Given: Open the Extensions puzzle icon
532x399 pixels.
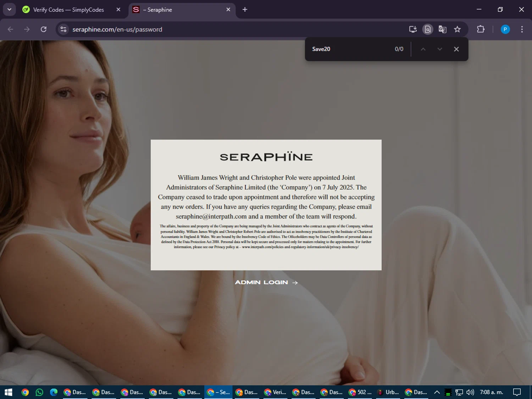Looking at the screenshot, I should pyautogui.click(x=481, y=29).
